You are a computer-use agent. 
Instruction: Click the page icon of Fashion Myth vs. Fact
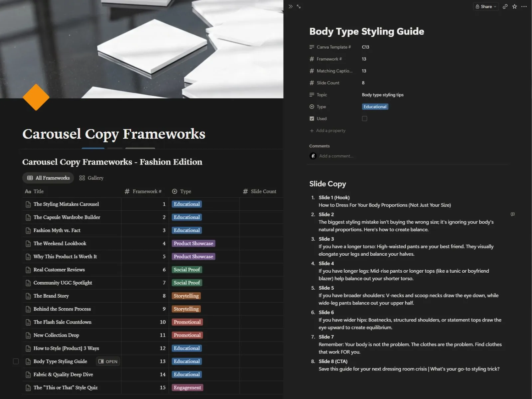point(28,230)
